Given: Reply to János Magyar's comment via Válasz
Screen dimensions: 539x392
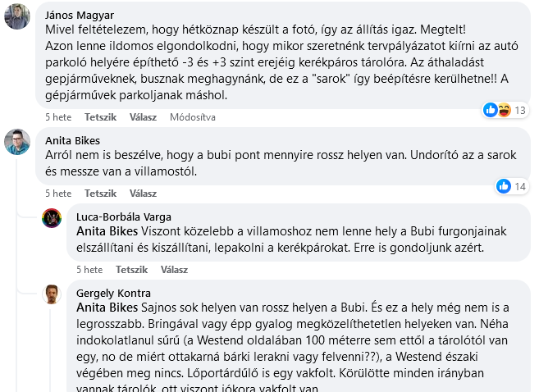Looking at the screenshot, I should point(143,117).
